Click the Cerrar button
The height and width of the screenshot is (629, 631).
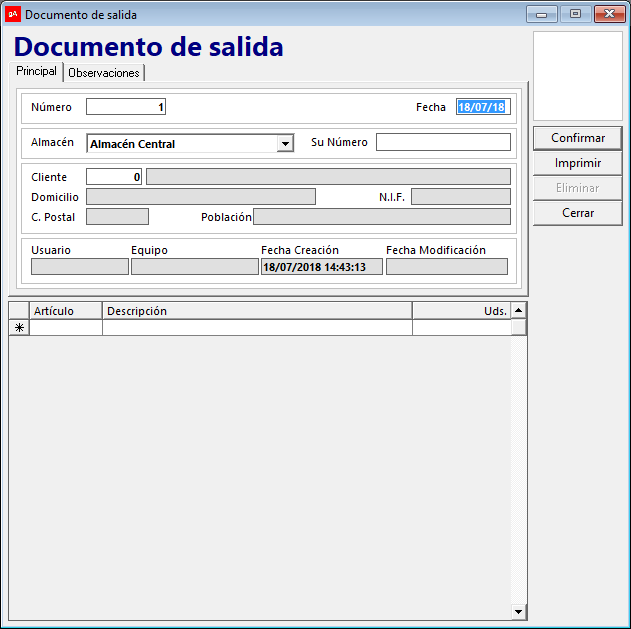(x=577, y=213)
